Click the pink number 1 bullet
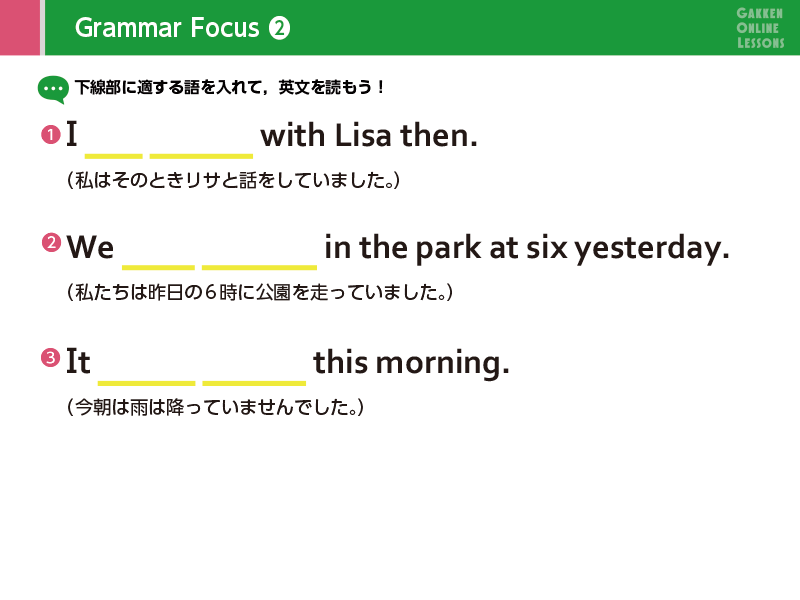This screenshot has width=800, height=600. 51,135
